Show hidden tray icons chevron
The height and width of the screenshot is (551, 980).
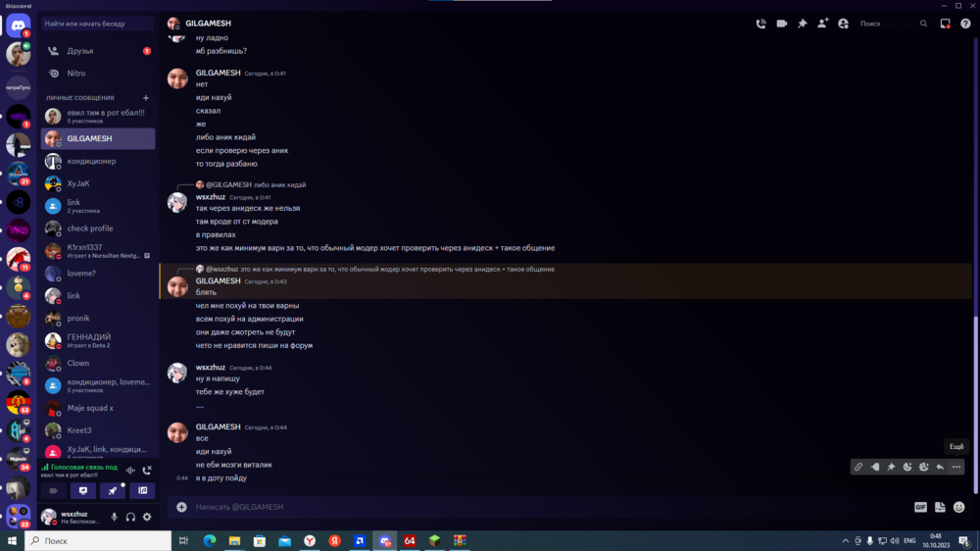[x=845, y=541]
